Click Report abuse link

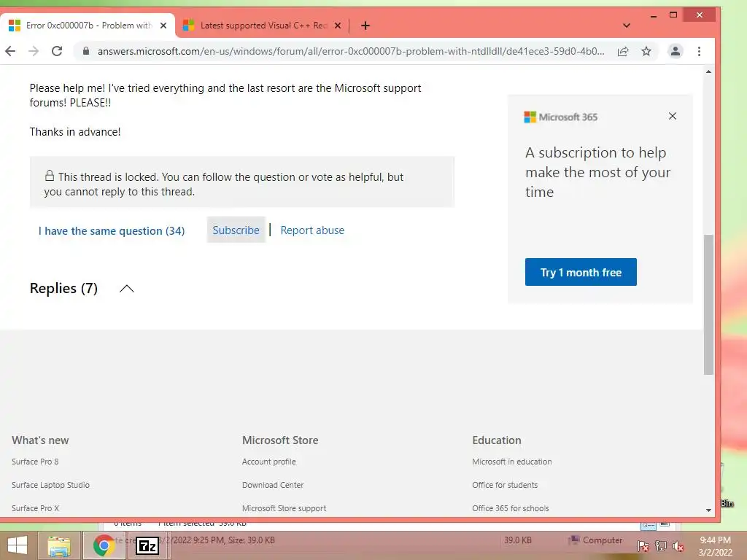[312, 230]
